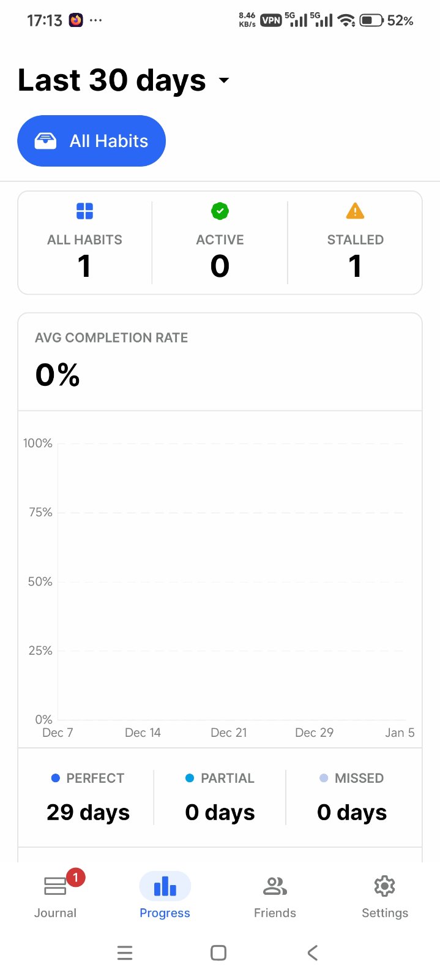
Task: Expand the Last 30 days dropdown arrow
Action: point(224,80)
